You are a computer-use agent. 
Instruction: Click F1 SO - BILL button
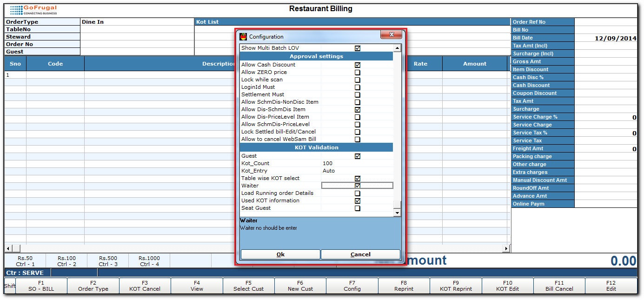(41, 286)
